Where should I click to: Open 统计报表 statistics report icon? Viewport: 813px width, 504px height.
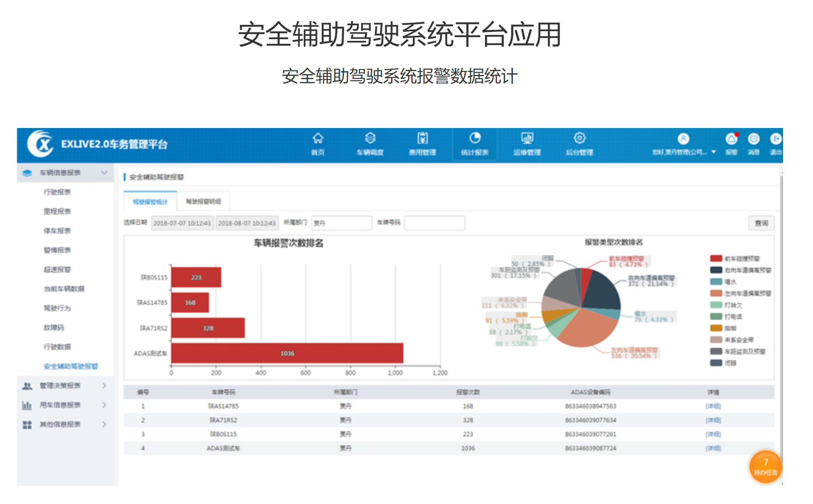[475, 139]
